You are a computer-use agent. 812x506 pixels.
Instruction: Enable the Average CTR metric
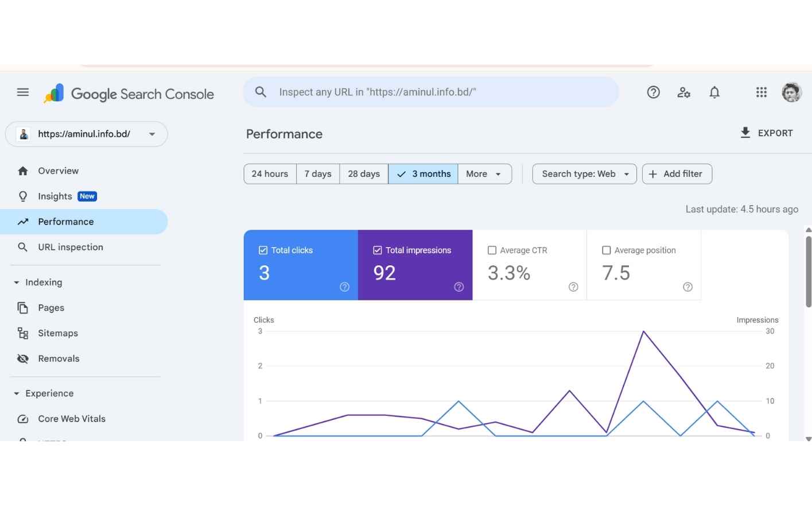click(x=492, y=250)
